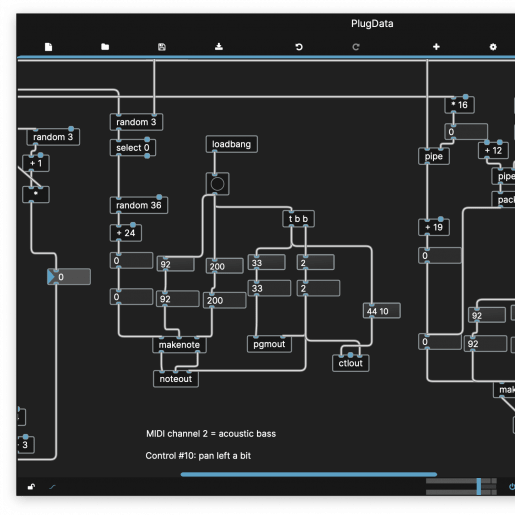
Task: Click the horizontal canvas scrollbar
Action: pos(309,474)
